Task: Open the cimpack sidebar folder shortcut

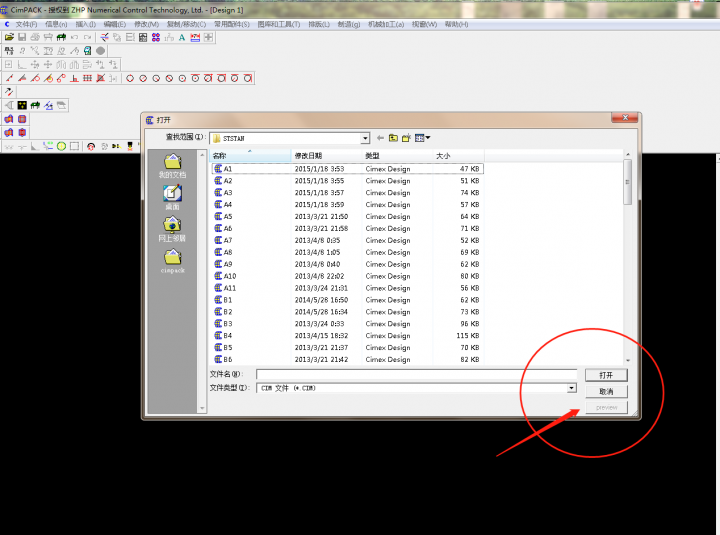Action: 172,262
